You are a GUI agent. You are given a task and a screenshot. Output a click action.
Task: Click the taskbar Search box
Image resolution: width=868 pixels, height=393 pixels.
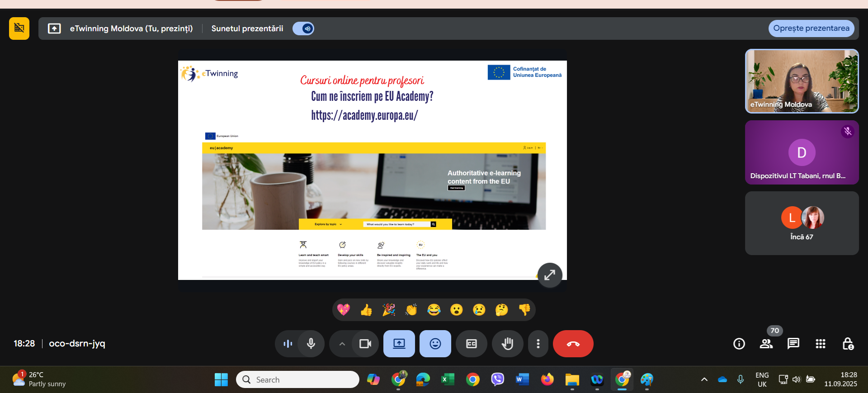tap(297, 379)
